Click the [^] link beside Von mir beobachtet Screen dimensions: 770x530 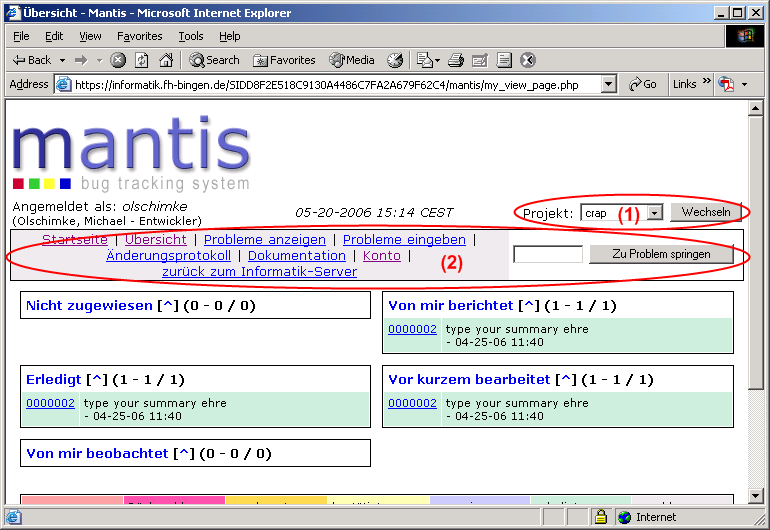(184, 453)
